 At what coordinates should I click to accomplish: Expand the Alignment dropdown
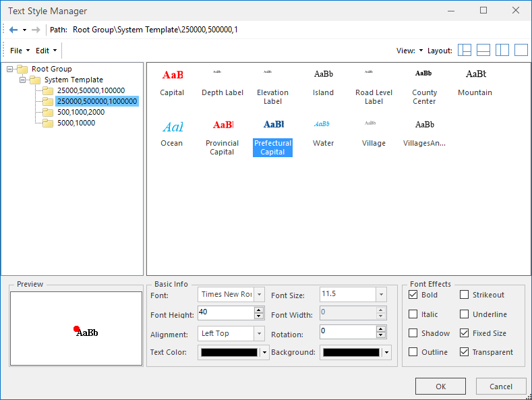coord(259,334)
